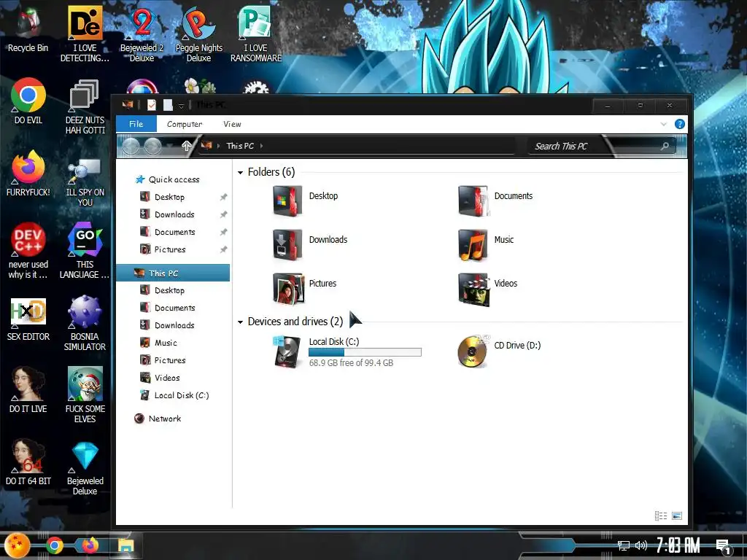Image resolution: width=747 pixels, height=560 pixels.
Task: Switch to large icons view layout button
Action: point(677,516)
